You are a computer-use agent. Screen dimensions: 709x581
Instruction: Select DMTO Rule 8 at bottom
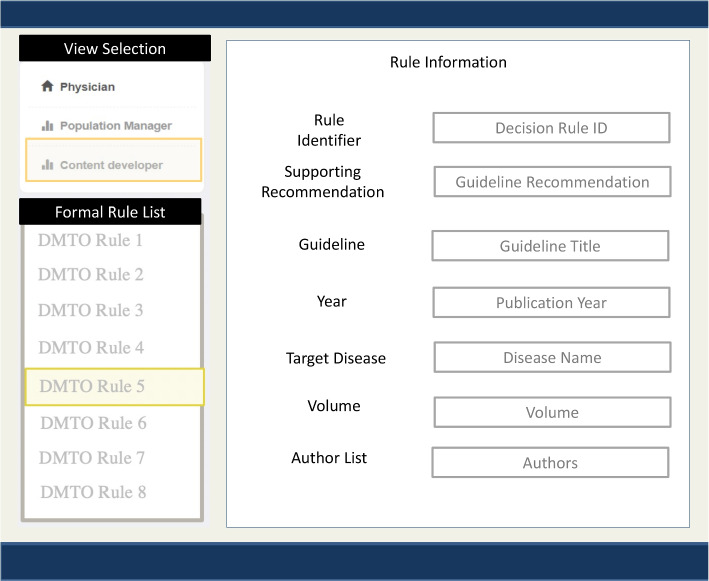coord(92,492)
